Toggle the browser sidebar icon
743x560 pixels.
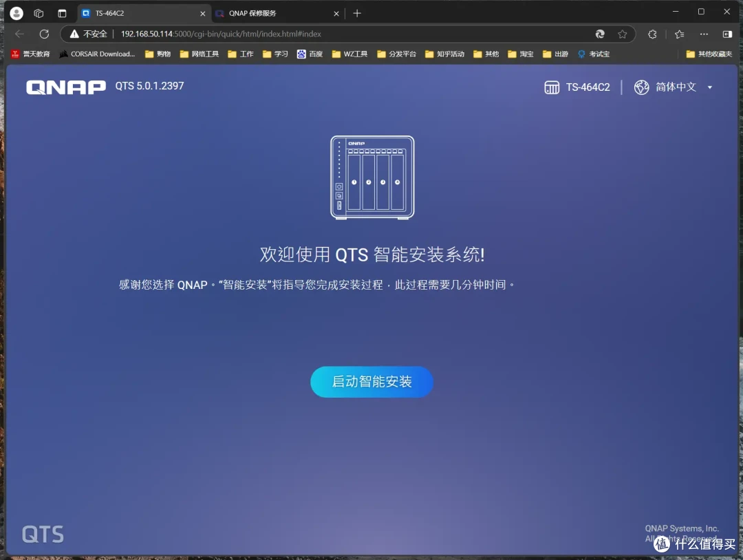coord(727,34)
